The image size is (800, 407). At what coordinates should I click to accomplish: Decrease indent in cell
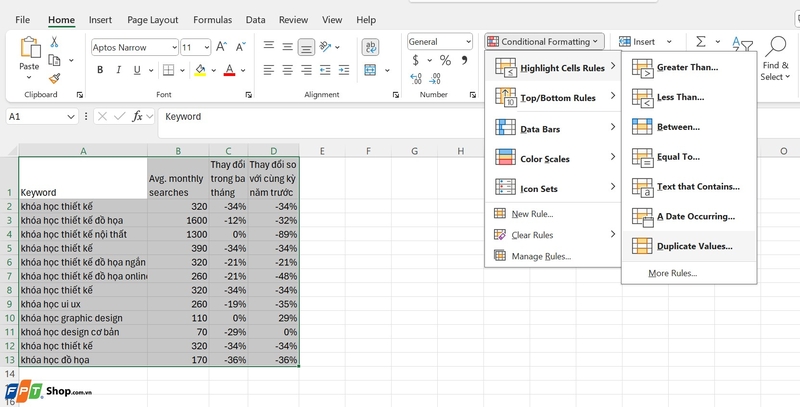coord(325,70)
